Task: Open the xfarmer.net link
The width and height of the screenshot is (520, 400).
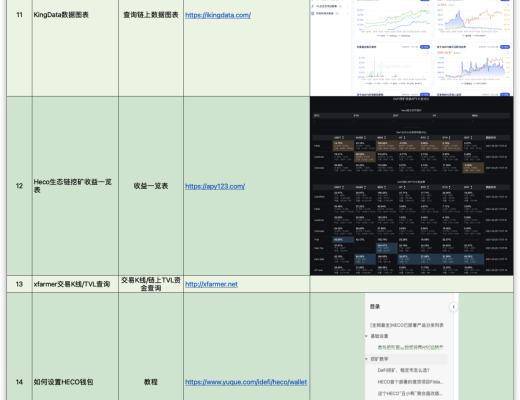Action: tap(211, 284)
